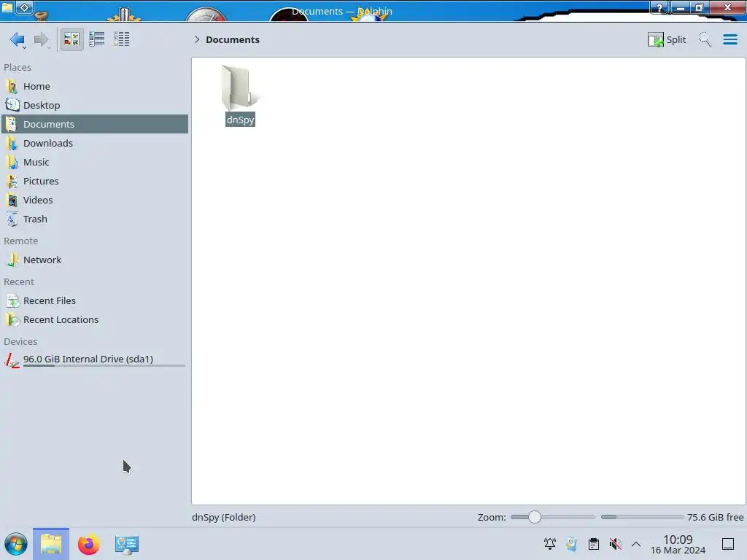This screenshot has height=560, width=747.
Task: Open the notifications bell tray icon
Action: click(550, 544)
